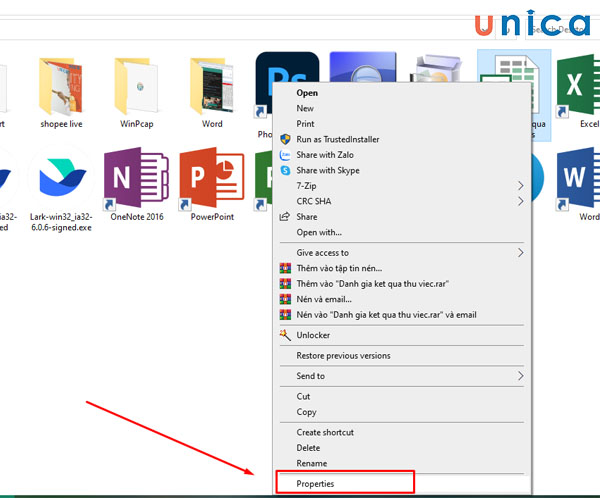Select the PowerPoint shortcut icon
The image size is (600, 500).
pos(211,180)
